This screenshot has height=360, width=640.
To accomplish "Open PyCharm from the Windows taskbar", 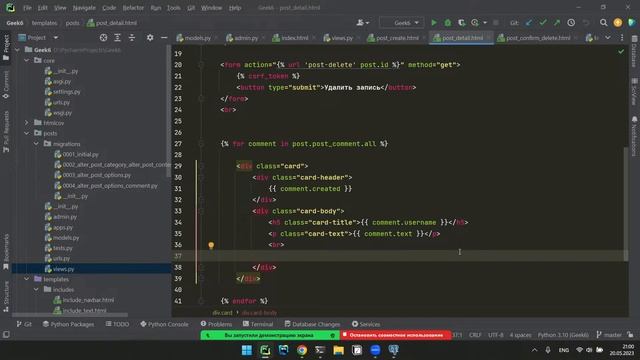I will (265, 350).
